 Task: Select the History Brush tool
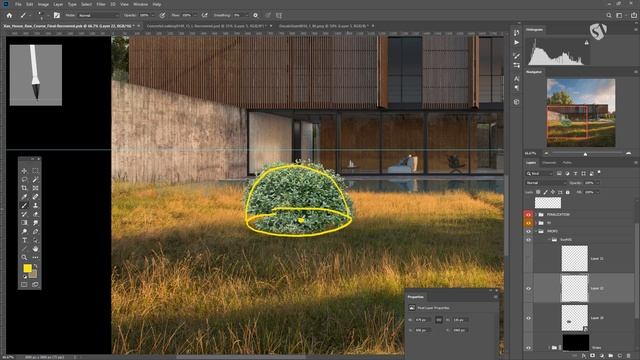tap(24, 214)
